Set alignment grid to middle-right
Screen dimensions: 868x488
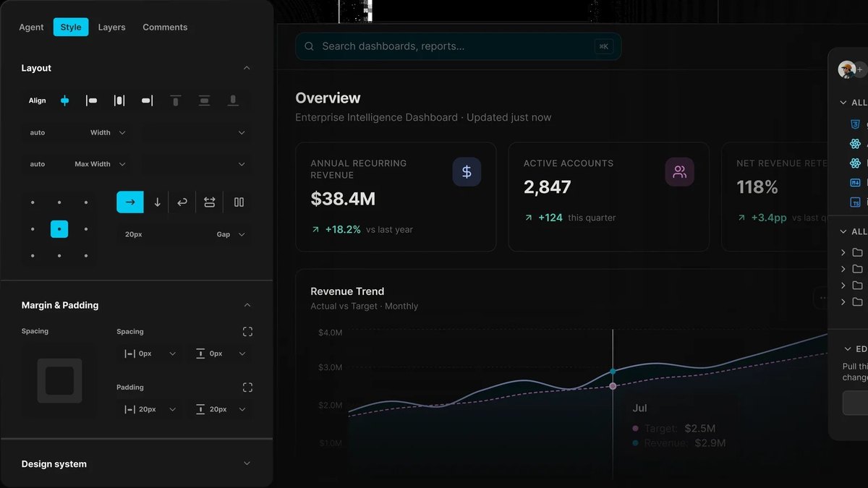coord(86,229)
